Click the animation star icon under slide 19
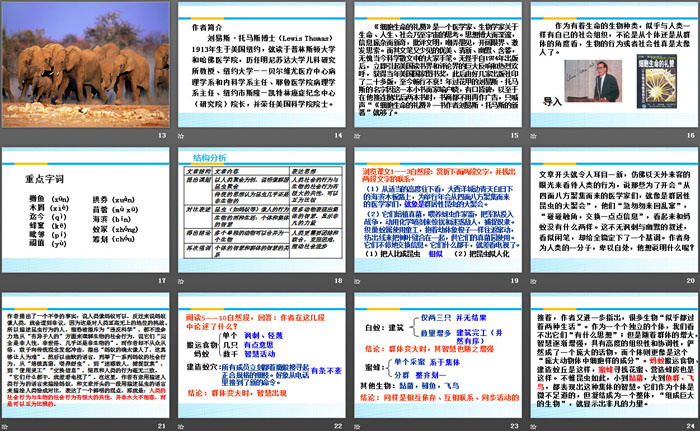700x431 pixels. point(357,281)
